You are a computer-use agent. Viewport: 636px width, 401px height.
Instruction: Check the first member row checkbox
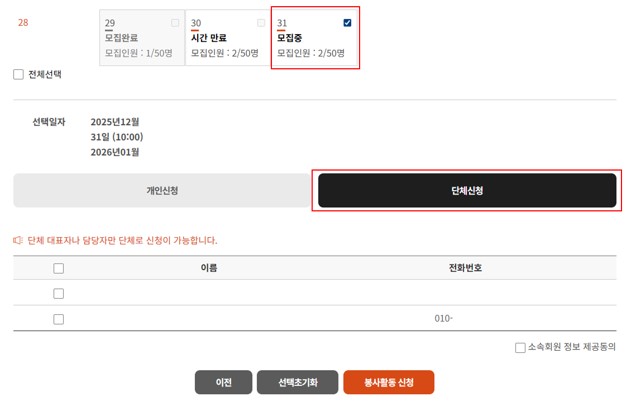(x=58, y=293)
